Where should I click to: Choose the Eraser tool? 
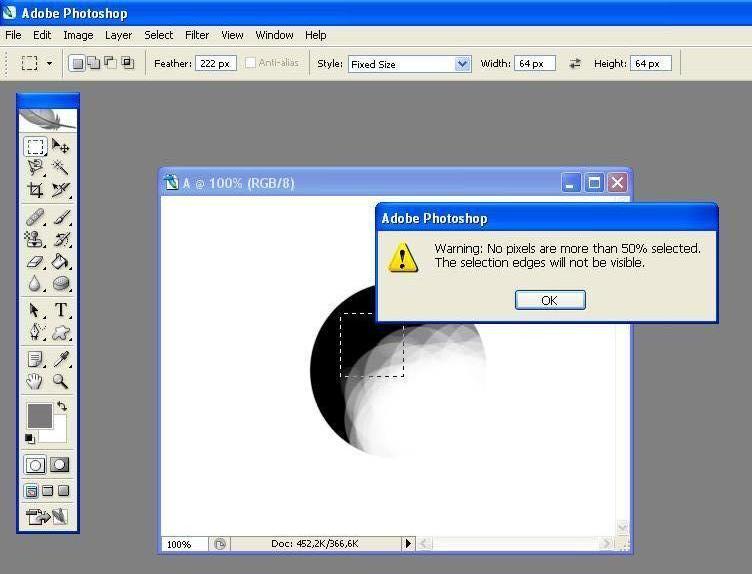point(35,261)
